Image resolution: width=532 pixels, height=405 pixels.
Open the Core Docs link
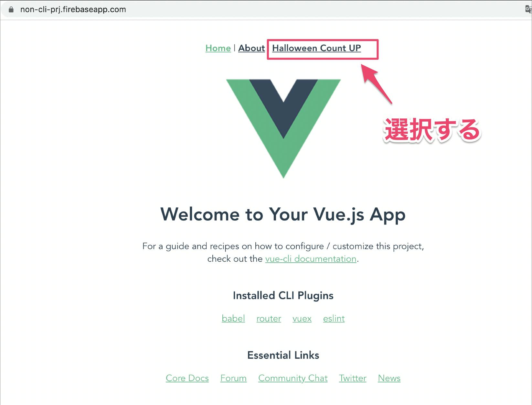tap(187, 378)
